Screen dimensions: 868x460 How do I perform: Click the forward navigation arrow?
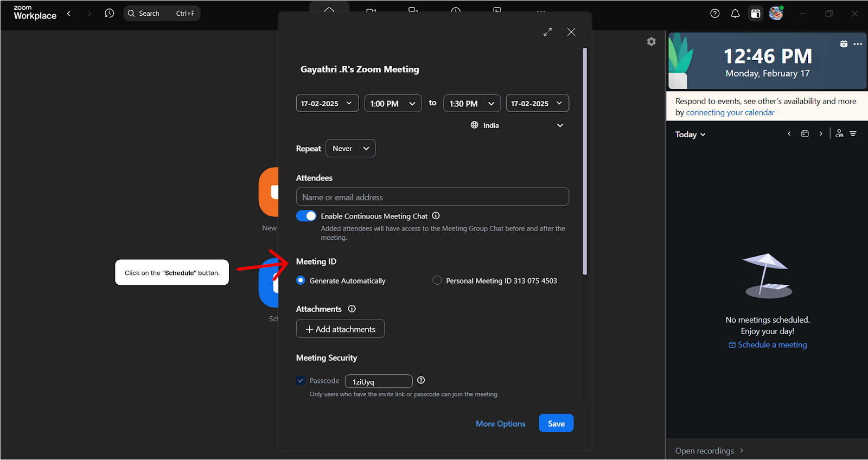point(90,14)
